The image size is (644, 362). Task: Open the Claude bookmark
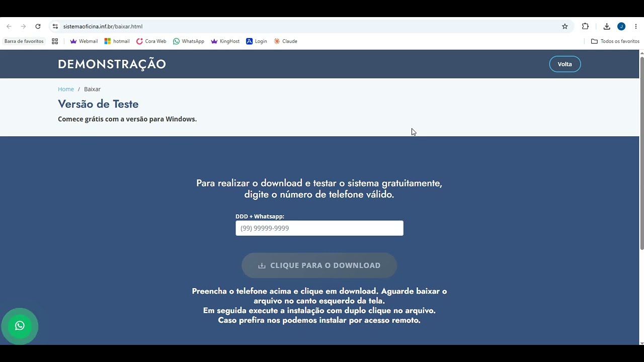285,41
